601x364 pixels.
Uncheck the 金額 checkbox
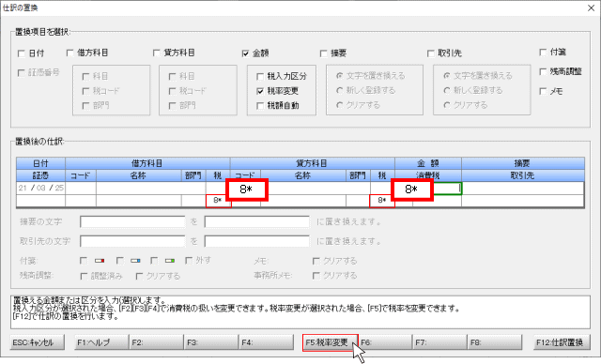pyautogui.click(x=245, y=53)
